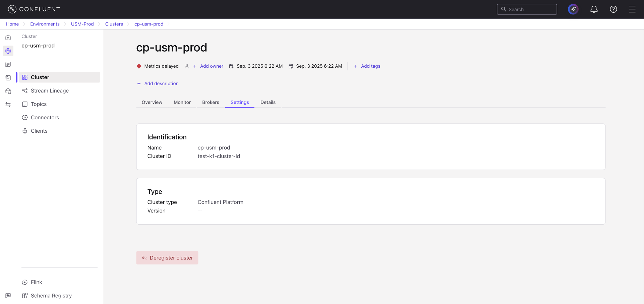
Task: Click the cube-link icon in the left rail
Action: (8, 91)
